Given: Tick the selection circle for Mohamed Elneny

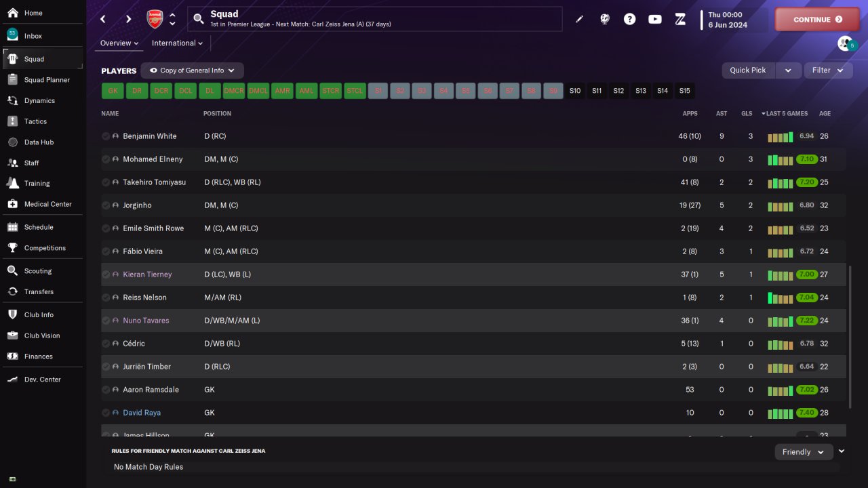Looking at the screenshot, I should [106, 159].
